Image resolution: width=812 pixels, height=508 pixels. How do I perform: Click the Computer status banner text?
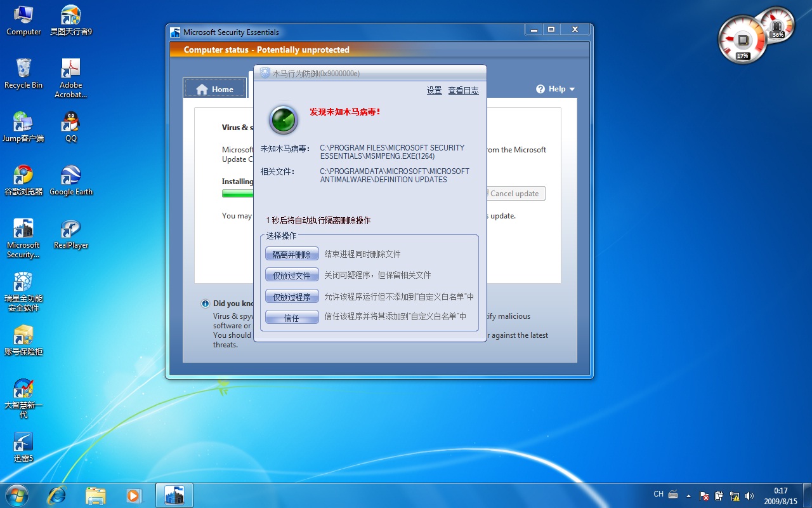pyautogui.click(x=266, y=50)
